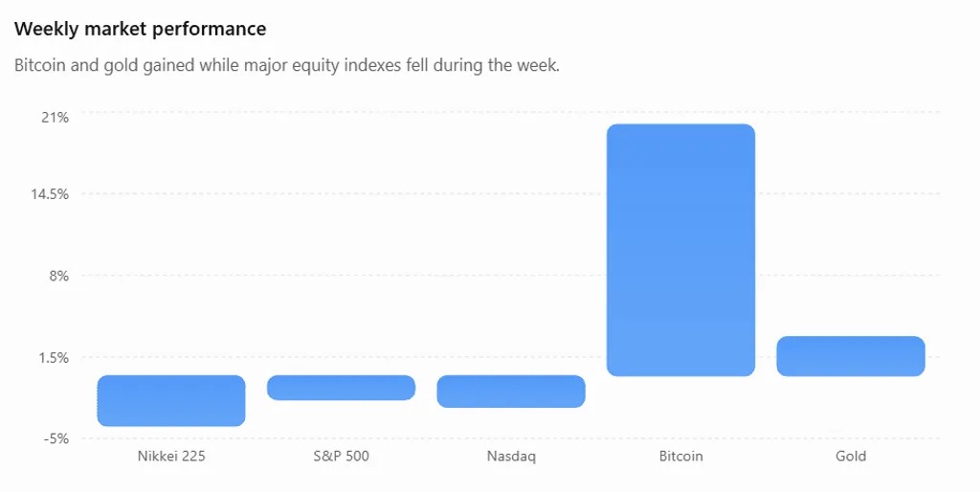Screen dimensions: 980x492
Task: Click the Gold bar
Action: [x=851, y=356]
